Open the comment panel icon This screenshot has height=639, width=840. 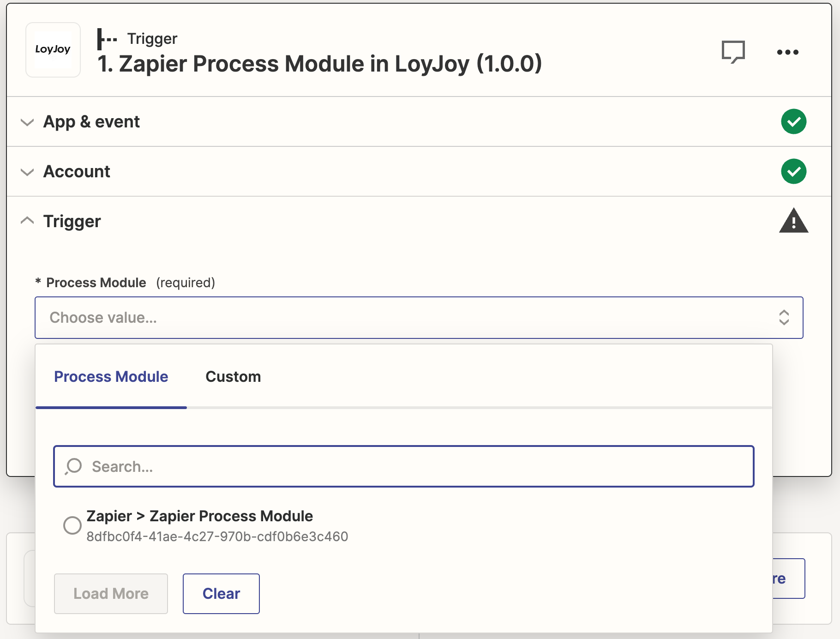(x=734, y=51)
